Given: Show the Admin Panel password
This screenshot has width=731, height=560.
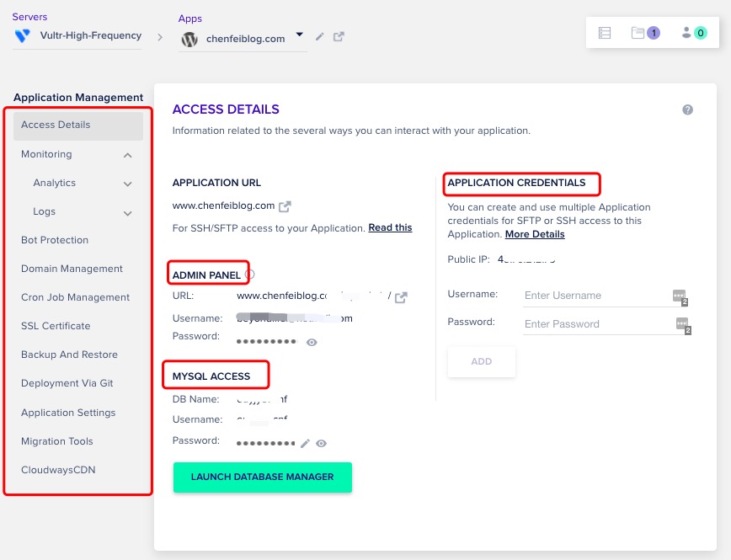Looking at the screenshot, I should point(312,342).
